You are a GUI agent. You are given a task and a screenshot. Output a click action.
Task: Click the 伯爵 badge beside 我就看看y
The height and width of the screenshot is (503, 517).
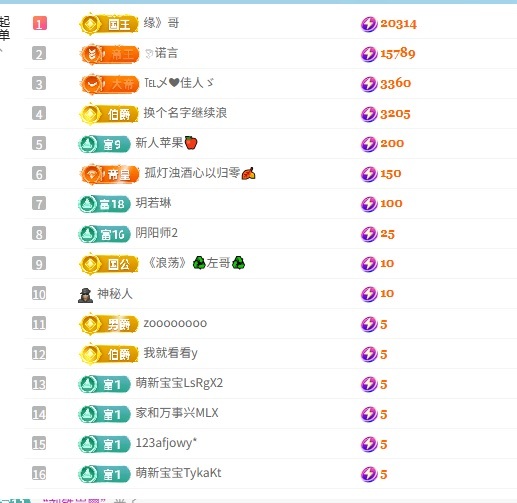coord(109,354)
